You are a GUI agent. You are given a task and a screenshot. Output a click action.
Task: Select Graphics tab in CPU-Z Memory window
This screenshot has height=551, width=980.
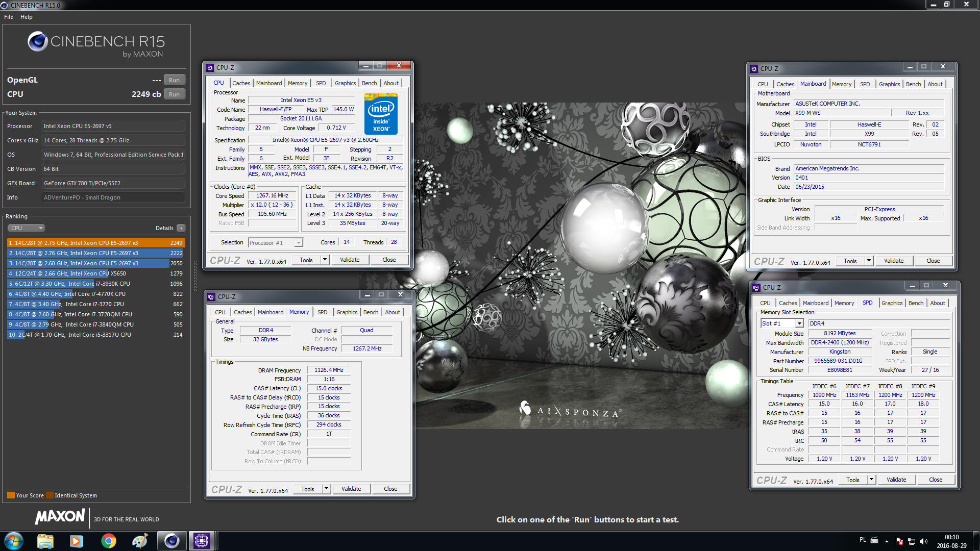(347, 312)
